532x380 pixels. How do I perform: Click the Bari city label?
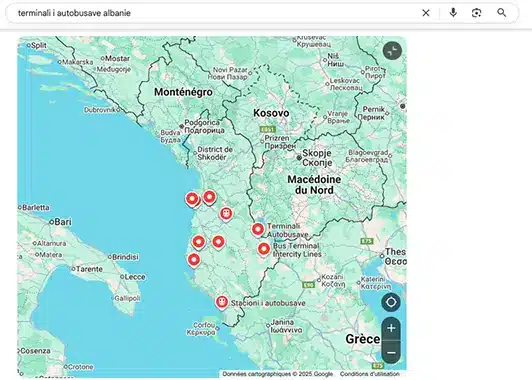coord(63,222)
